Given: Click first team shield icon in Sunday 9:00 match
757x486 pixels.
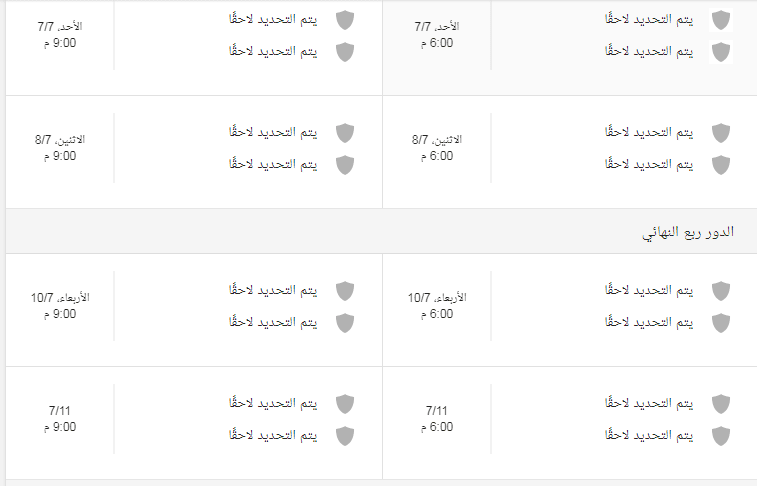Looking at the screenshot, I should click(345, 20).
